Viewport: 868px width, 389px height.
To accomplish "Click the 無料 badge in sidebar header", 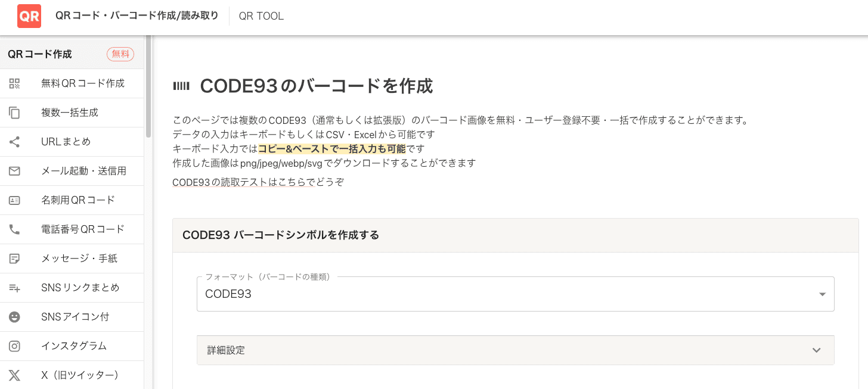I will tap(120, 54).
